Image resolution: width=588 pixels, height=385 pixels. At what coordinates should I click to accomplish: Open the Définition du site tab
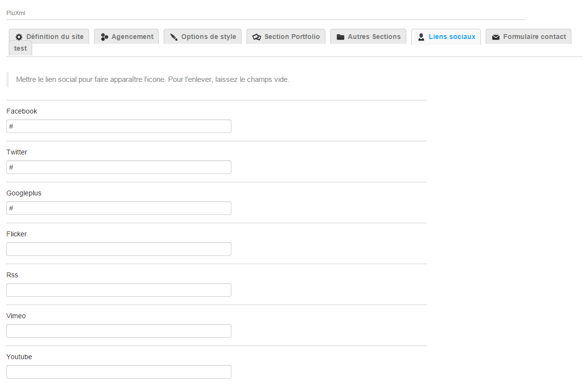[55, 37]
